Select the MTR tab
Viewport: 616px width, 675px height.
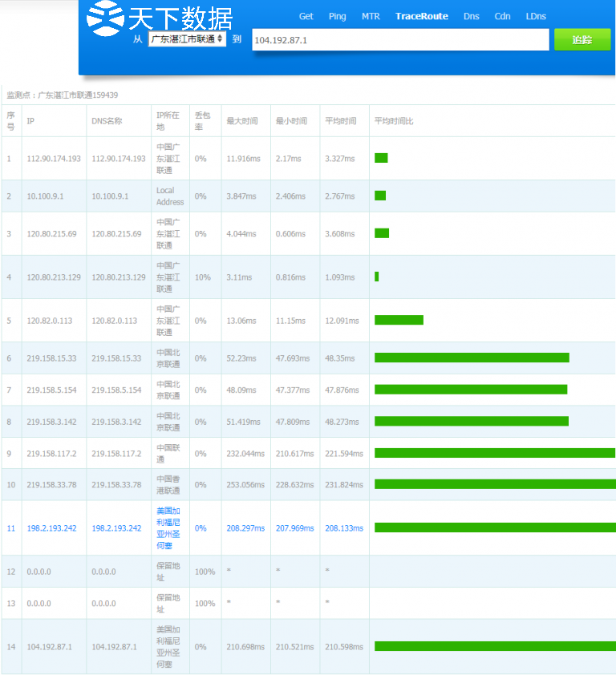click(x=371, y=16)
